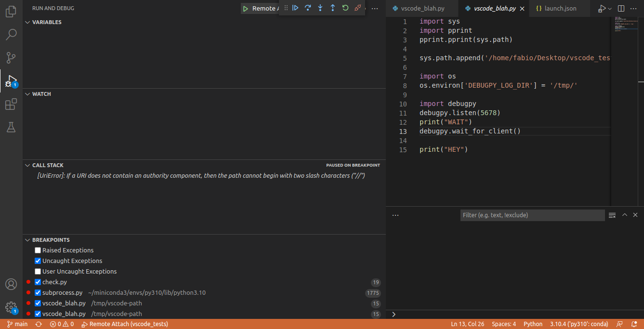The width and height of the screenshot is (644, 329).
Task: Step Out in the debug toolbar
Action: pos(333,8)
